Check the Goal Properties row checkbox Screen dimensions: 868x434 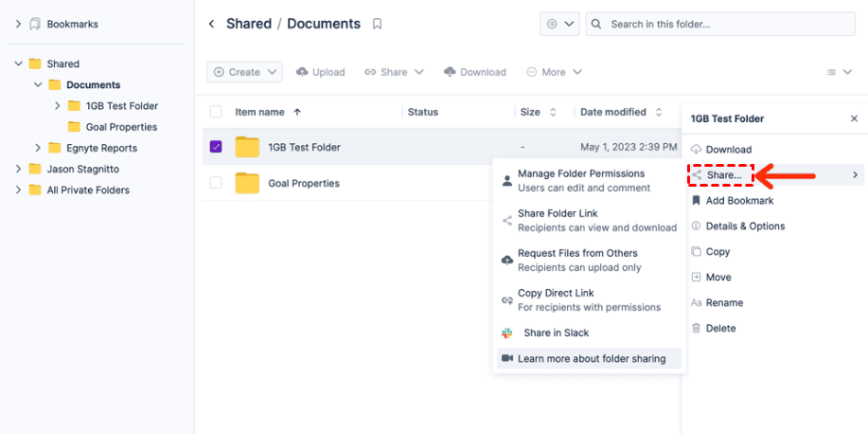216,183
